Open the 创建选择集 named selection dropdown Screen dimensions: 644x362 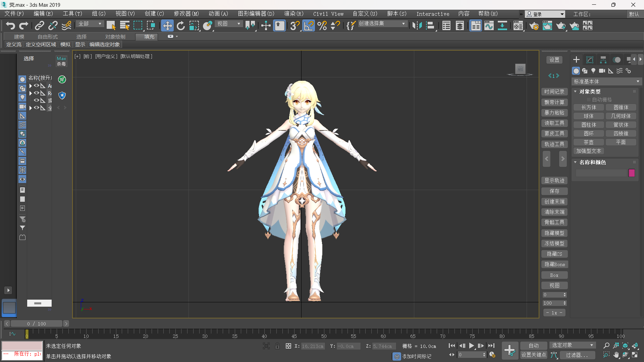coord(382,24)
